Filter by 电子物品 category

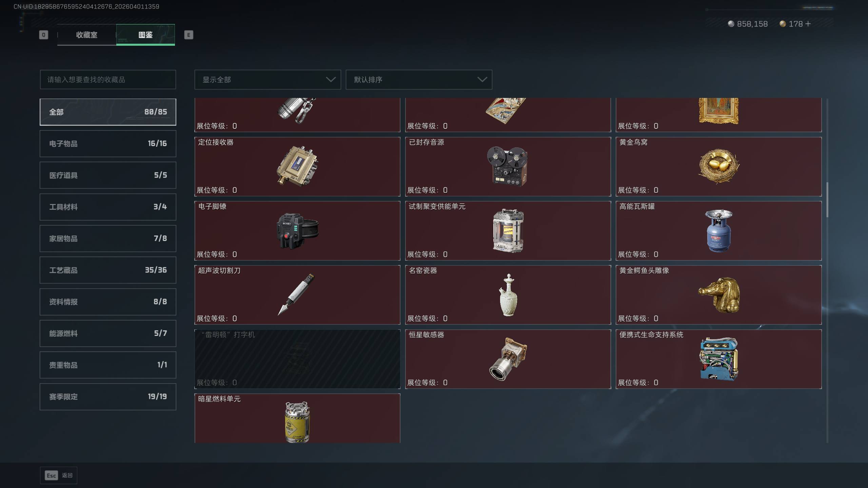coord(108,144)
